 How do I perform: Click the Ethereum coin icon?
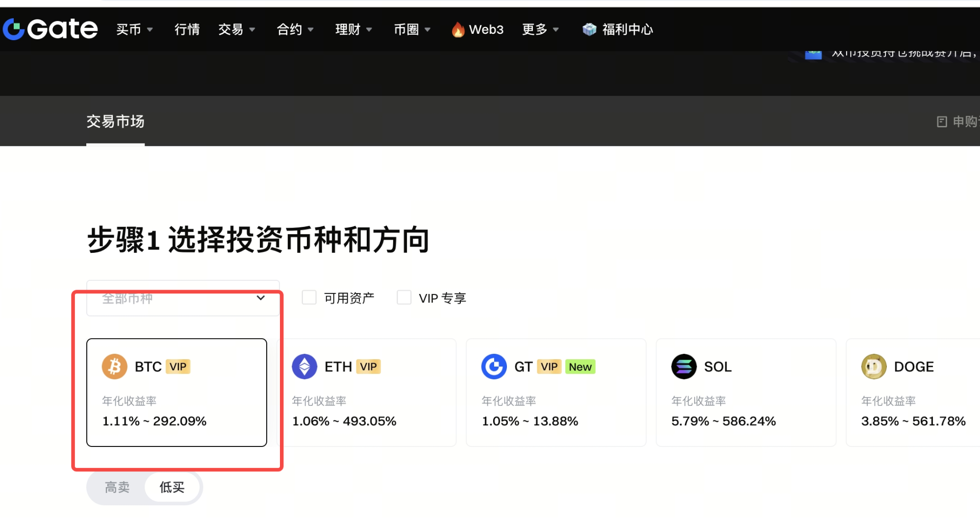(304, 367)
